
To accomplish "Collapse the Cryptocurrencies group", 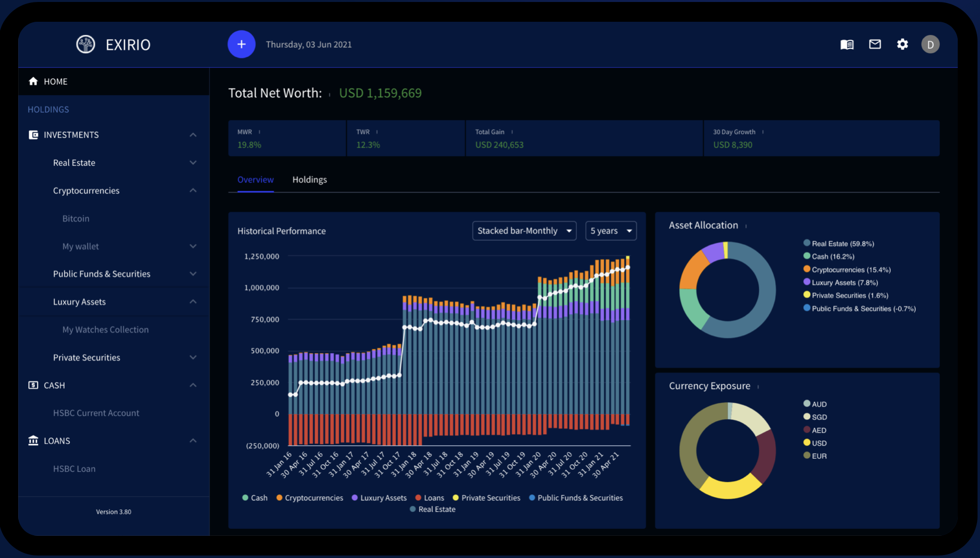I will 193,190.
